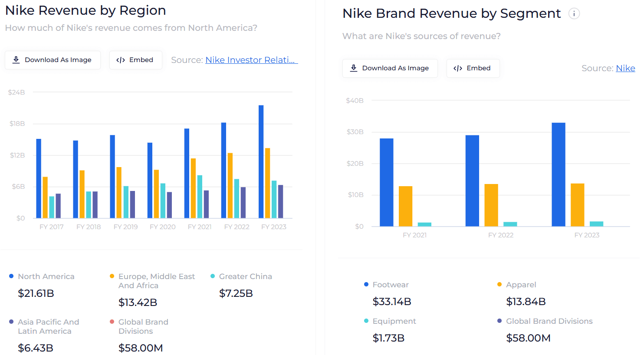The height and width of the screenshot is (355, 644).
Task: Click the teal Equipment legend dot
Action: click(x=366, y=321)
